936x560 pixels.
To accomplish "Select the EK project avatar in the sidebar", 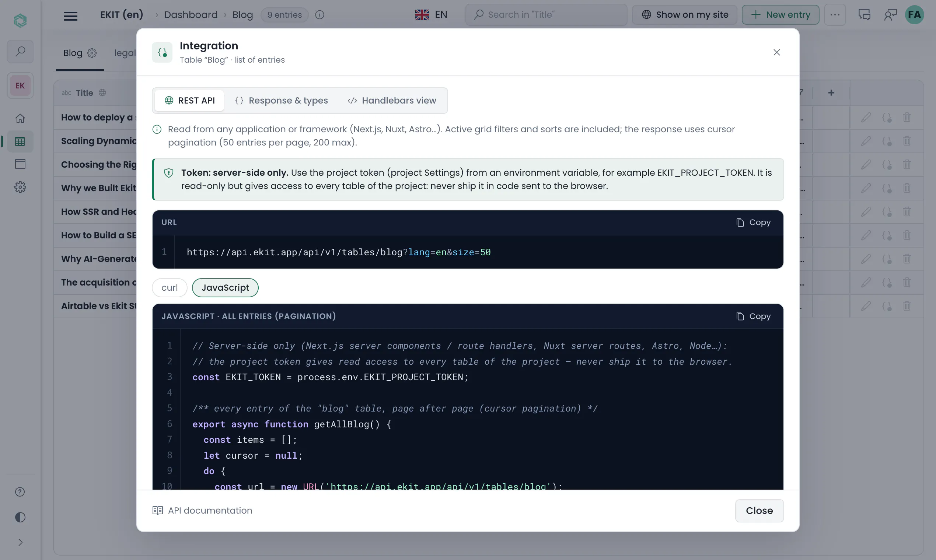I will (20, 86).
